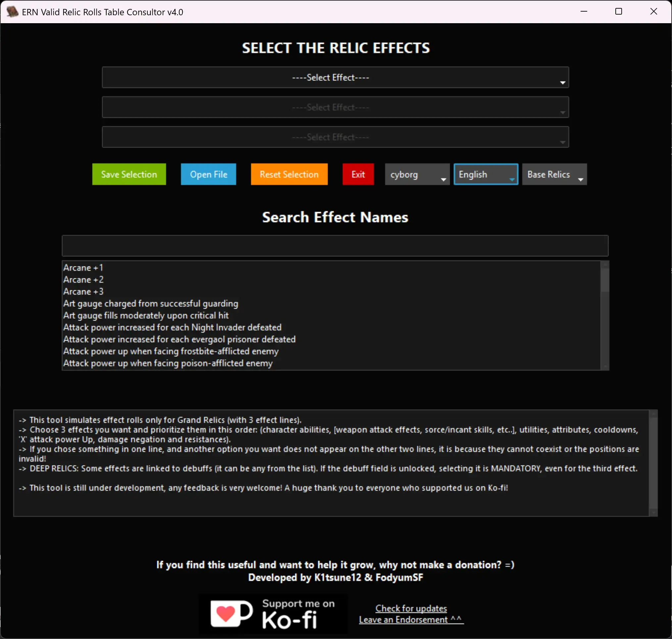Click the ERN Relic Rolls app icon in title bar

(12, 12)
